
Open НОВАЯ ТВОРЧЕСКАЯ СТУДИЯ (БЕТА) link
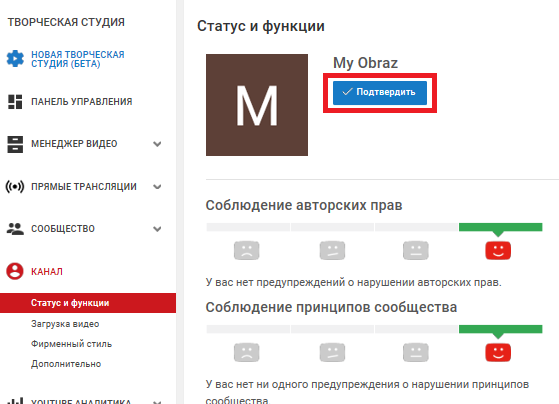78,59
